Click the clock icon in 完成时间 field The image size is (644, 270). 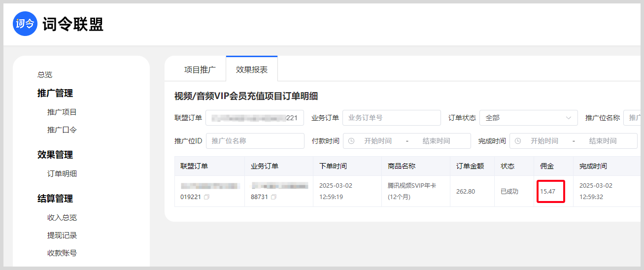point(518,141)
